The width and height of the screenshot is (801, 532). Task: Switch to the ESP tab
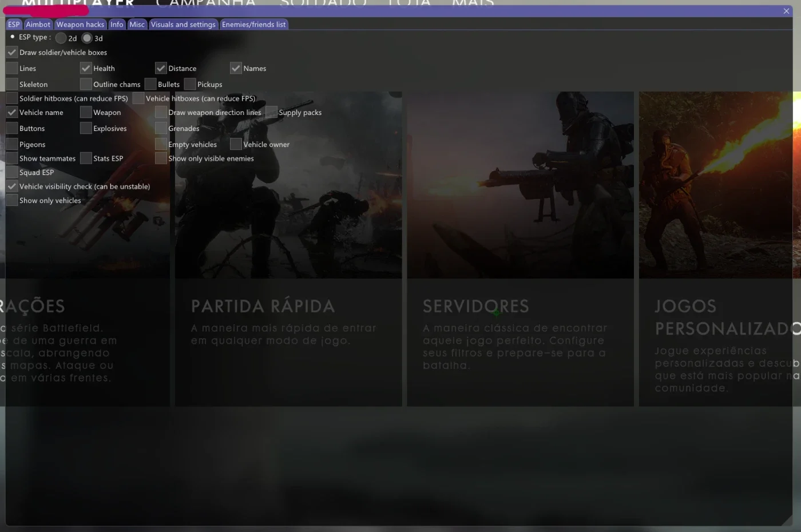click(14, 24)
